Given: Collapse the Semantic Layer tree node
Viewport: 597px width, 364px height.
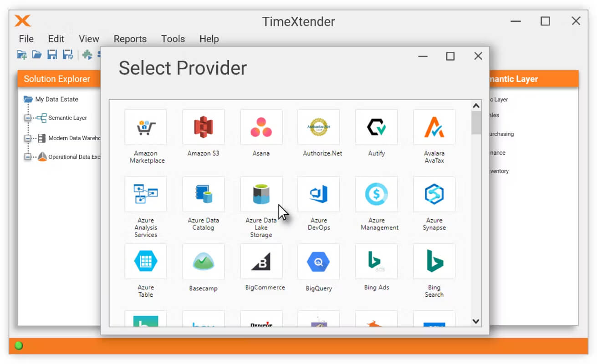Looking at the screenshot, I should click(28, 118).
